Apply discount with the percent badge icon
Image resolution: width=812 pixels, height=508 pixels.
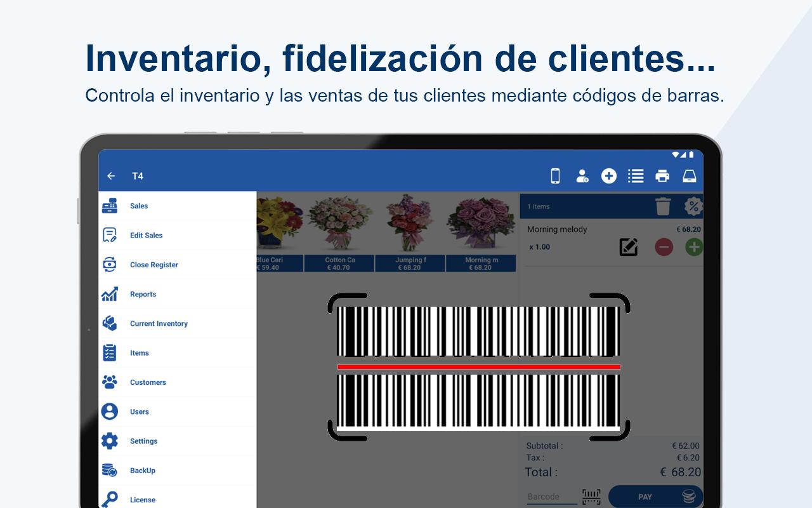pyautogui.click(x=693, y=206)
